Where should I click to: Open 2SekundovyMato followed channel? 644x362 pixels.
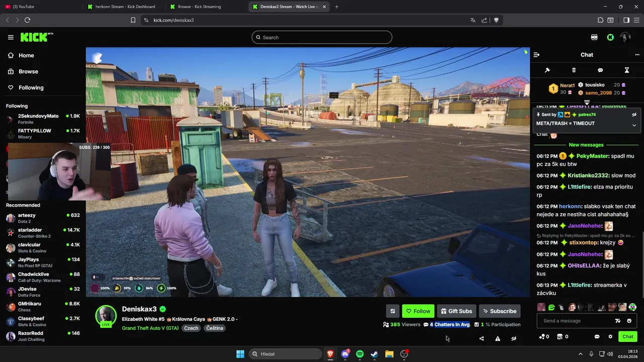click(x=43, y=119)
